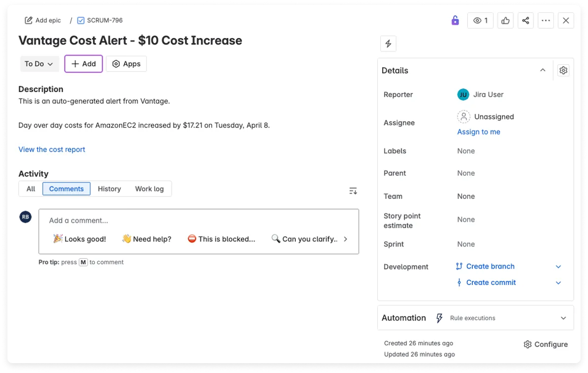Click the Updated 26 minutes ago timestamp
This screenshot has width=588, height=373.
click(x=419, y=354)
